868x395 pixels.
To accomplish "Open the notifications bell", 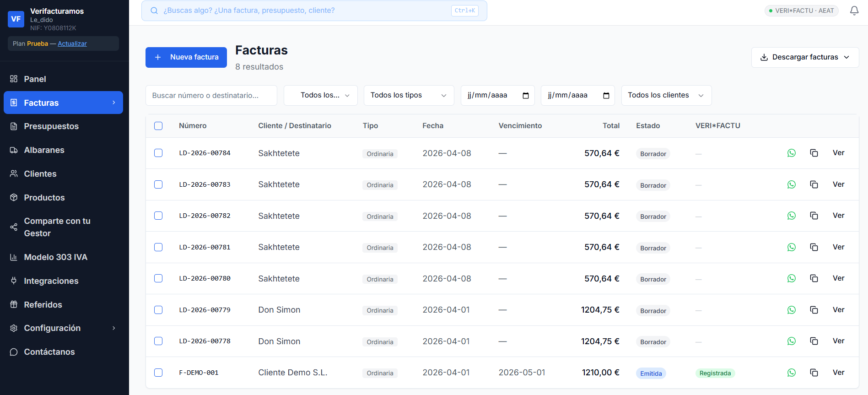I will (854, 11).
